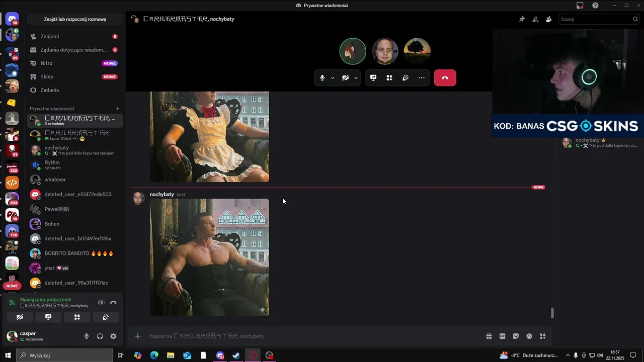Image resolution: width=644 pixels, height=362 pixels.
Task: Open Discord help icon in title bar
Action: click(x=595, y=6)
